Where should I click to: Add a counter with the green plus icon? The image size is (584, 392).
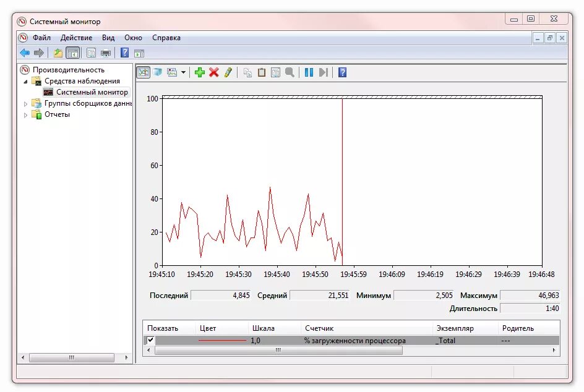click(200, 72)
